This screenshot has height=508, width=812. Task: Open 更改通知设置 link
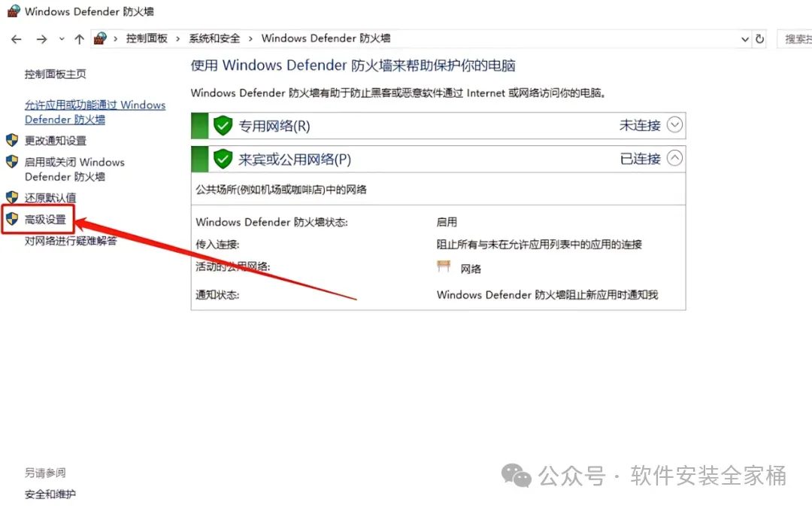[56, 141]
